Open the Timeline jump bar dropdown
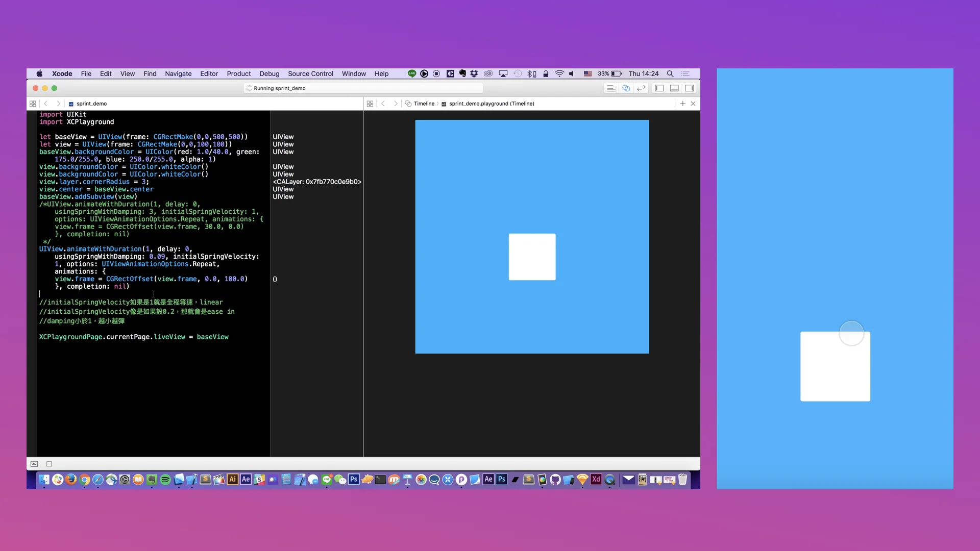Screen dimensions: 980x551 coord(424,104)
